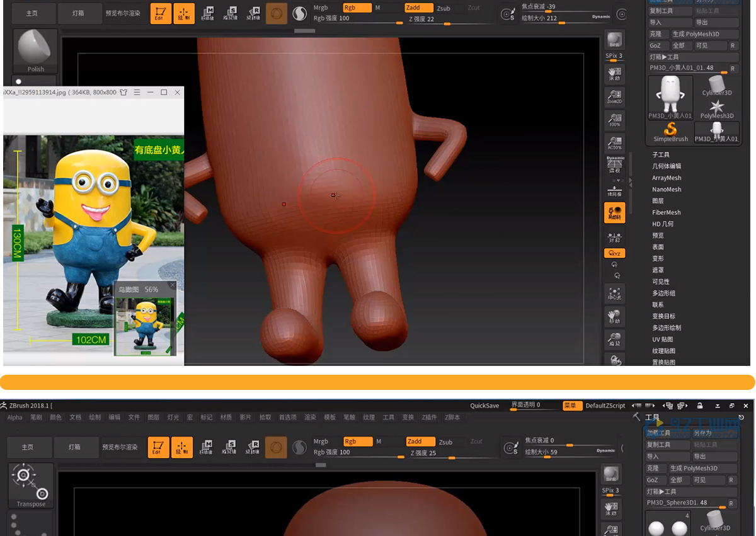The image size is (756, 536).
Task: Click BPR render icon in lower window
Action: pyautogui.click(x=610, y=475)
